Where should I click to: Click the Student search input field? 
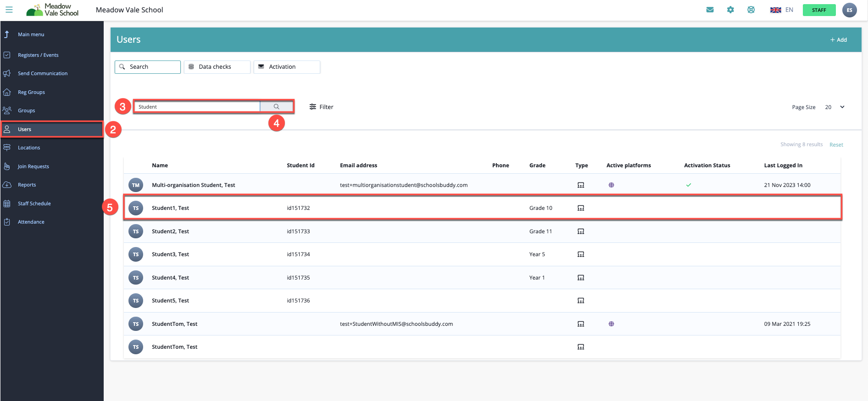tap(197, 107)
